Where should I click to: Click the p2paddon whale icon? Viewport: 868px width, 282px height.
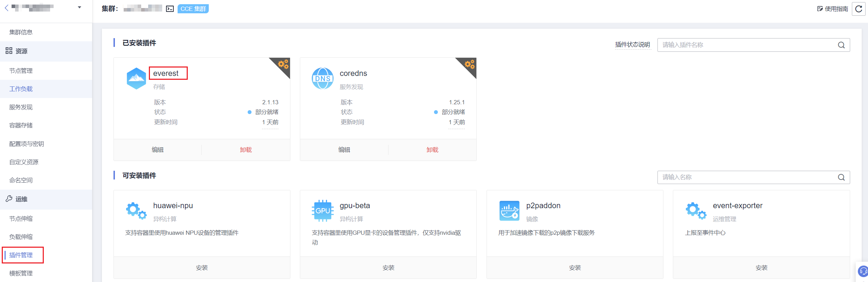(509, 211)
